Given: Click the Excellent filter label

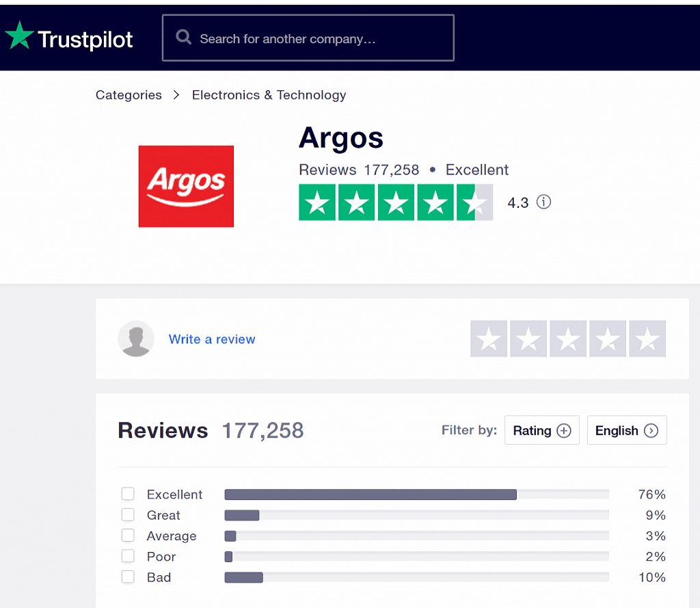Looking at the screenshot, I should coord(174,494).
